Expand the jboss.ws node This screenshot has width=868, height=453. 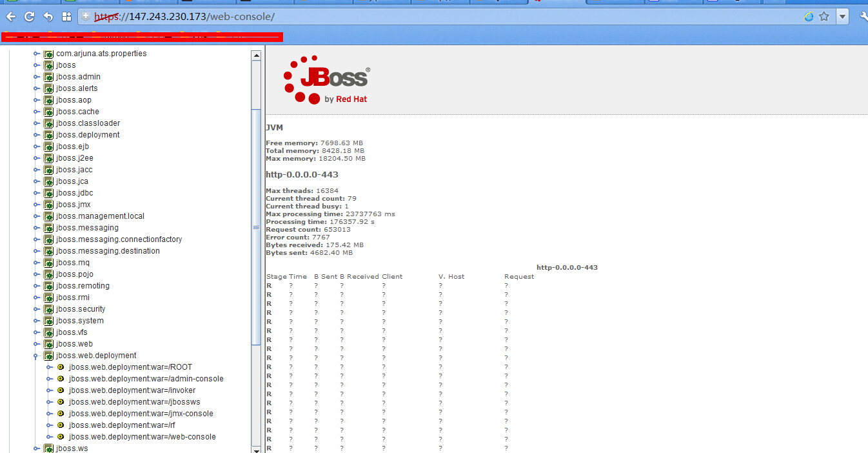(x=37, y=448)
